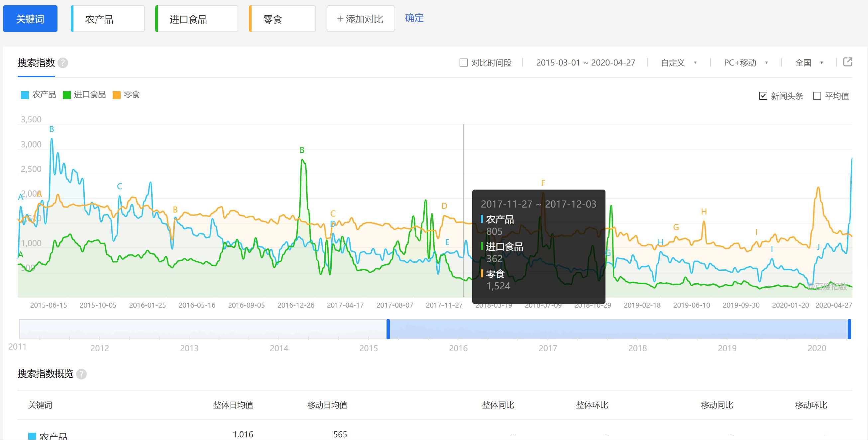Click the green news marker B at peak
Screen dimensions: 868x440
(302, 150)
